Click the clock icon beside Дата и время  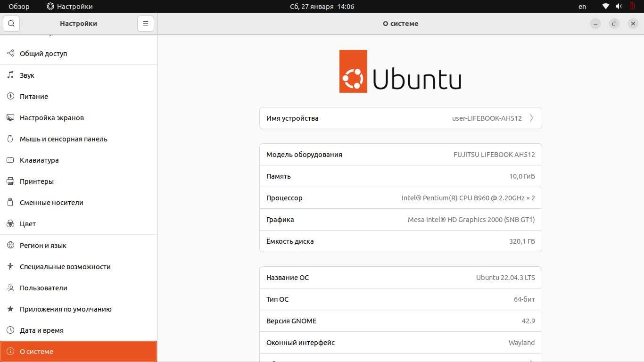[x=10, y=330]
